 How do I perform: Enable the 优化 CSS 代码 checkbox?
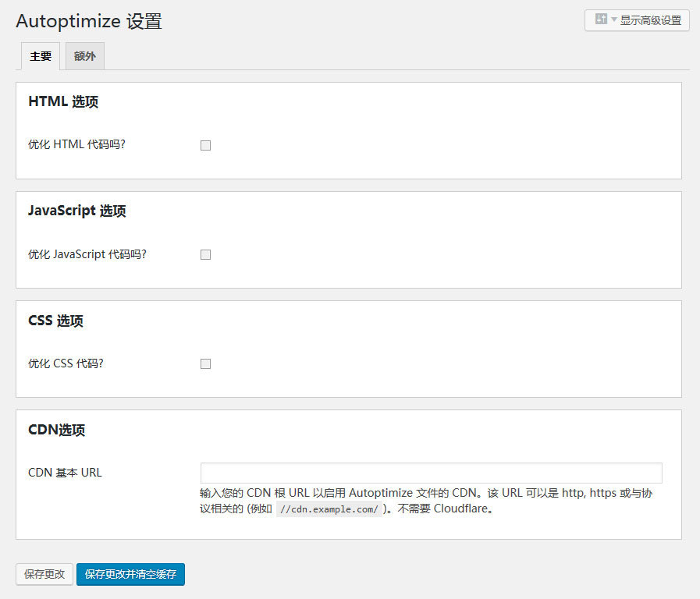click(205, 363)
